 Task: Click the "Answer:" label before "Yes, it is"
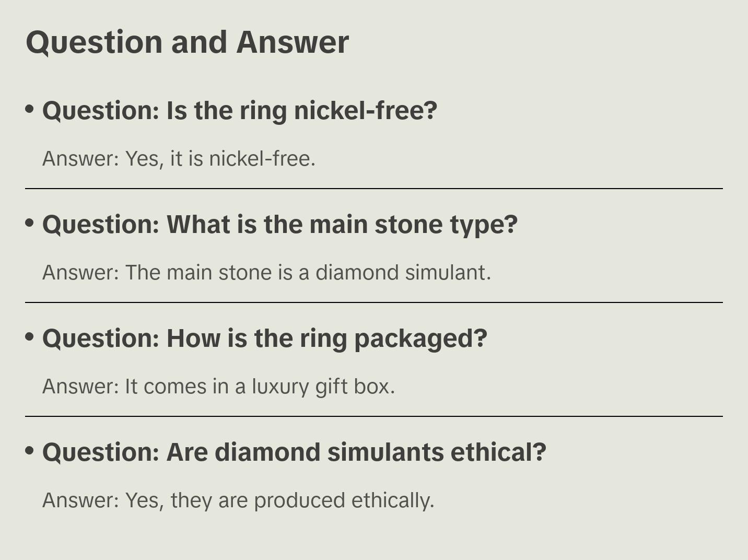click(81, 159)
